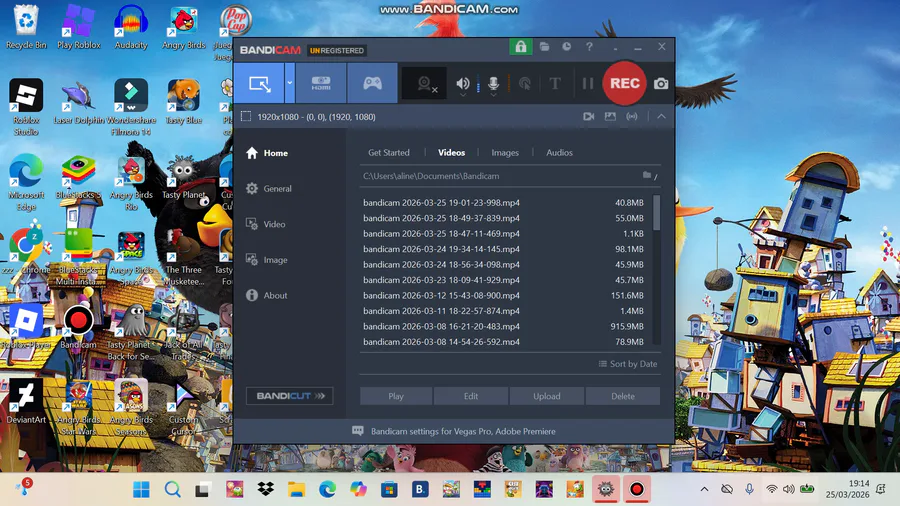
Task: Select the HDMI device recording mode
Action: pyautogui.click(x=321, y=84)
